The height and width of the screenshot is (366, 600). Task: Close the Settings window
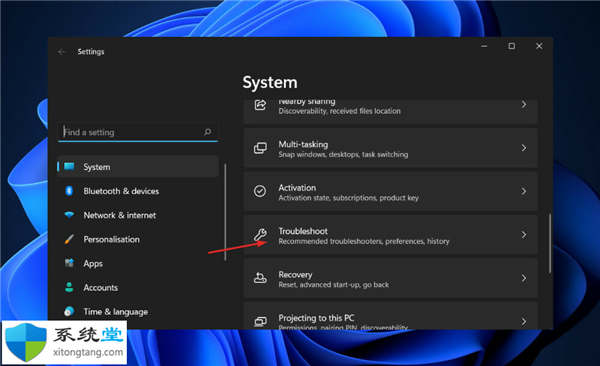point(539,46)
